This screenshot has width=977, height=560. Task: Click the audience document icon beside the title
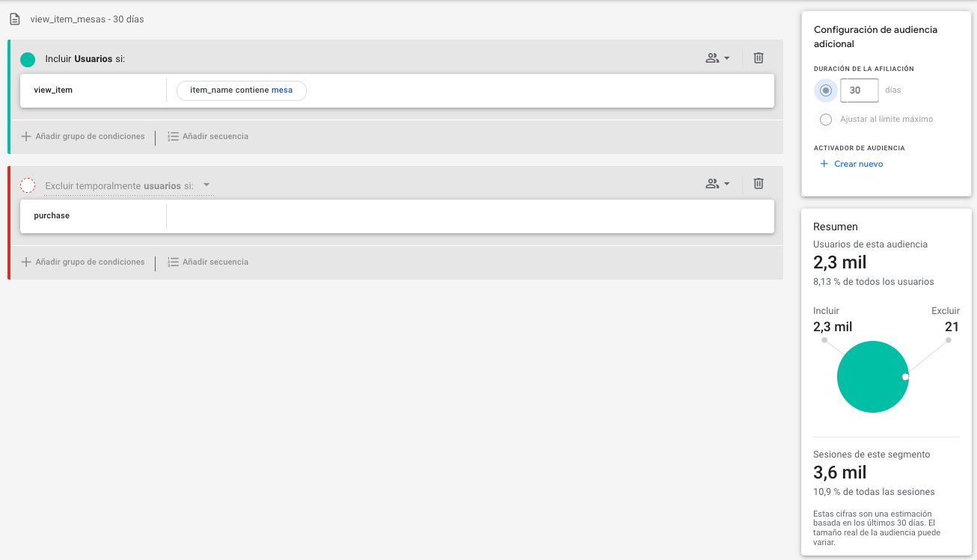tap(14, 18)
